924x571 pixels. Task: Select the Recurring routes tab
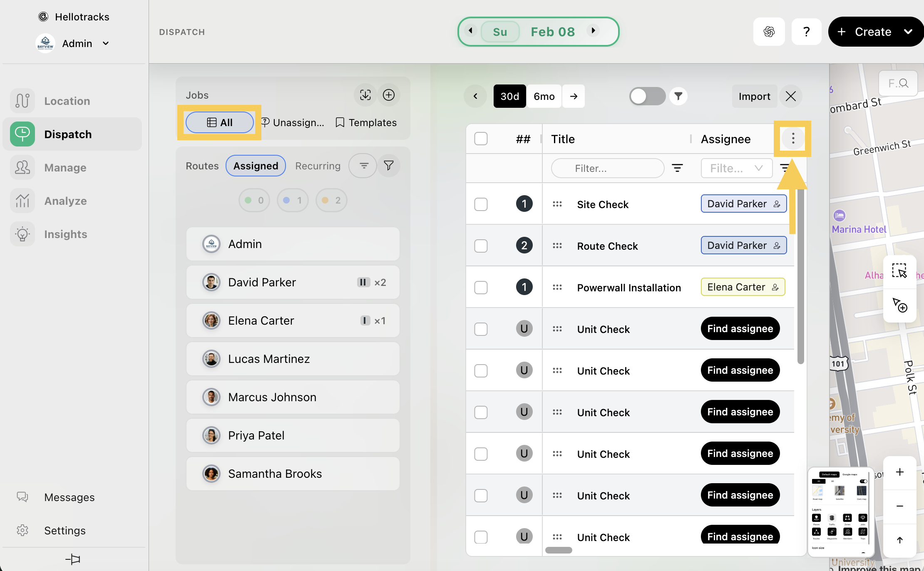(318, 166)
